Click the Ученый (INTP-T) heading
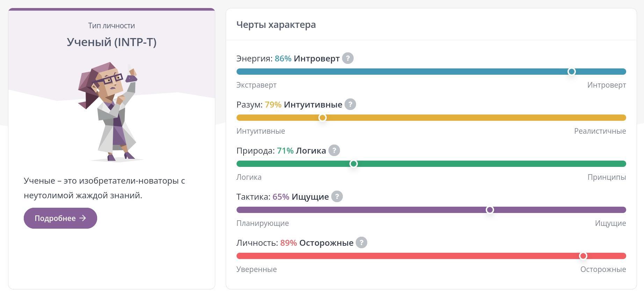The image size is (644, 295). click(111, 42)
